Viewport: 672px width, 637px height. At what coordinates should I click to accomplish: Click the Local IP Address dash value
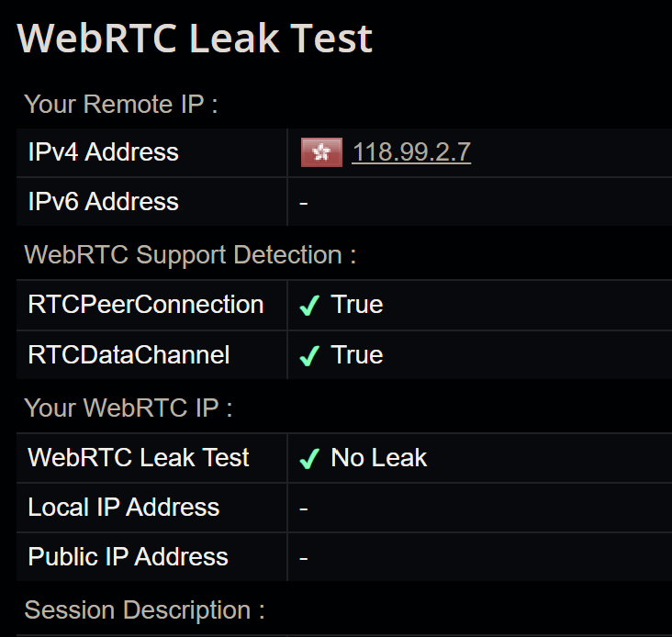point(304,508)
